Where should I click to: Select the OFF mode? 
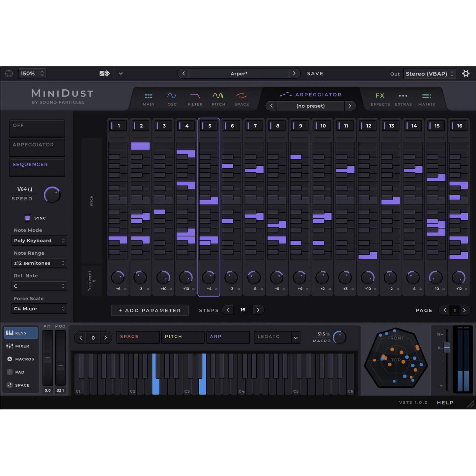(x=37, y=128)
